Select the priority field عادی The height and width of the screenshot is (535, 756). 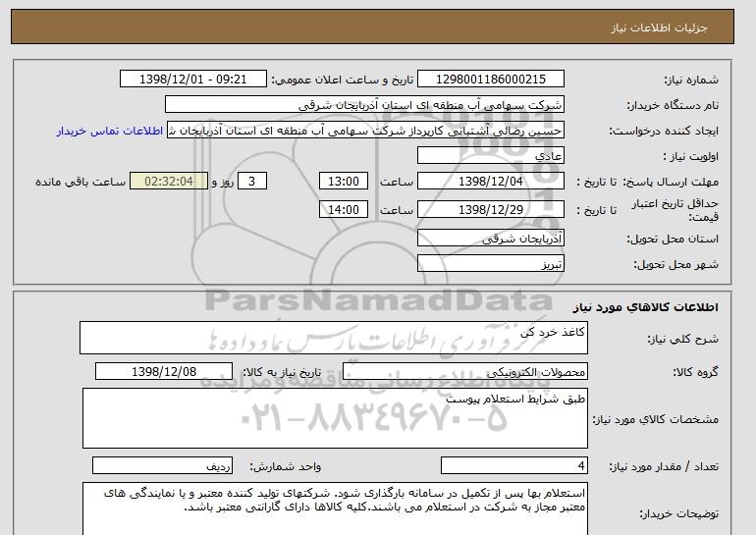pyautogui.click(x=491, y=156)
